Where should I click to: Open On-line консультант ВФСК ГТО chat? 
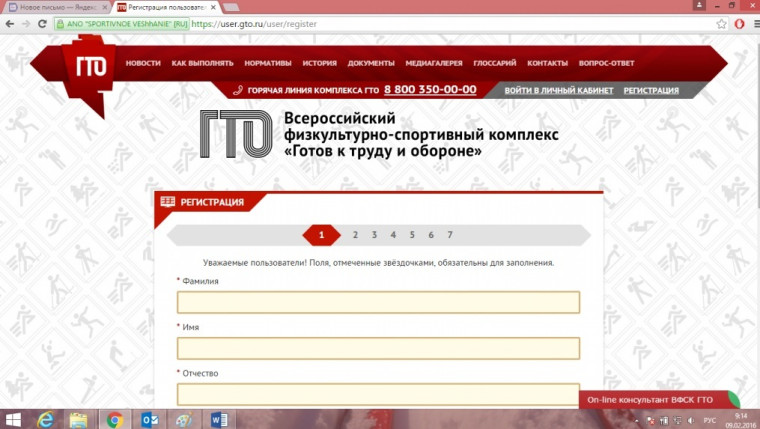[x=659, y=400]
